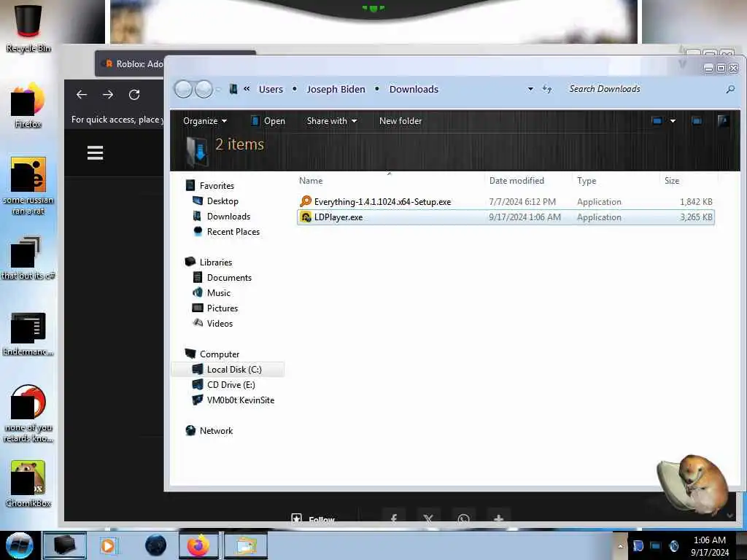747x560 pixels.
Task: Open CD Drive (E:) in sidebar
Action: pos(231,385)
